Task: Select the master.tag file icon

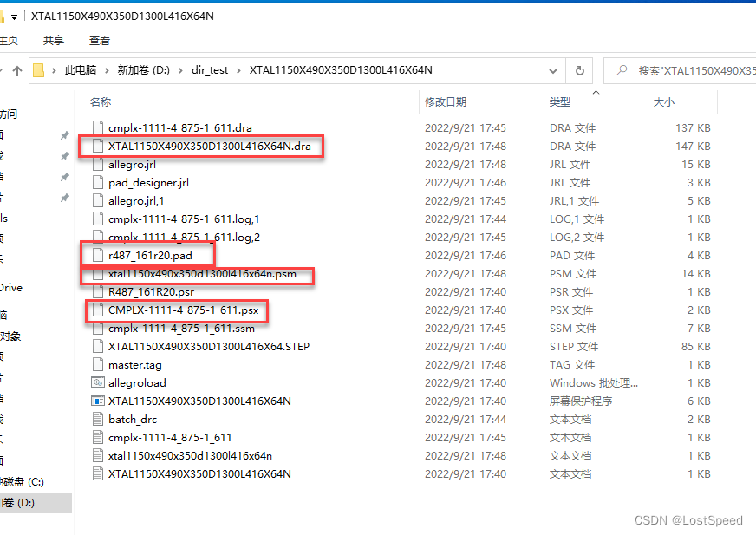Action: click(x=97, y=364)
